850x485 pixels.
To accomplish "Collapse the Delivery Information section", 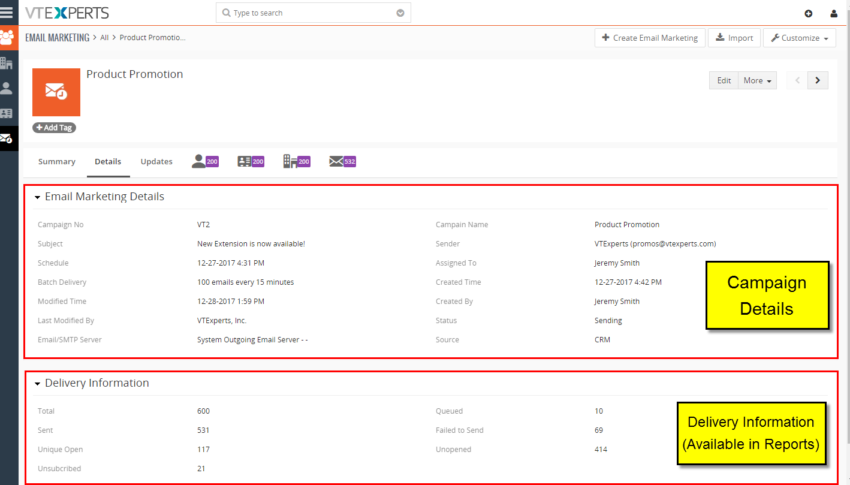I will (x=37, y=384).
